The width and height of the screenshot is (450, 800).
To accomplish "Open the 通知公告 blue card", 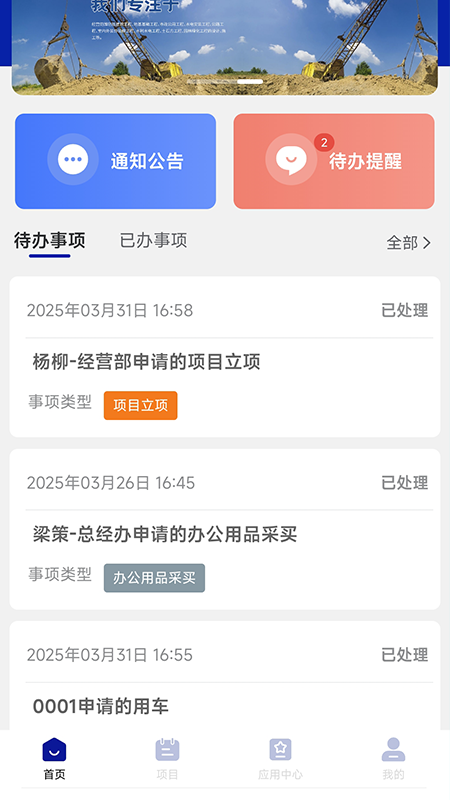I will tap(115, 161).
